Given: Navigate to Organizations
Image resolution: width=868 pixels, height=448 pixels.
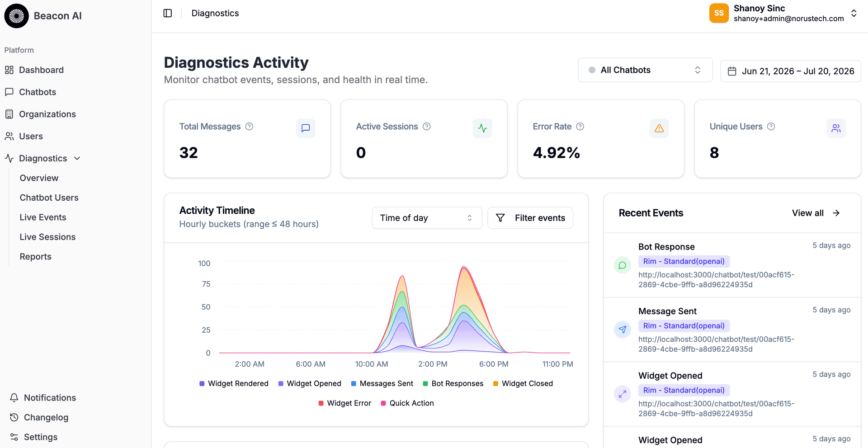Looking at the screenshot, I should (47, 114).
